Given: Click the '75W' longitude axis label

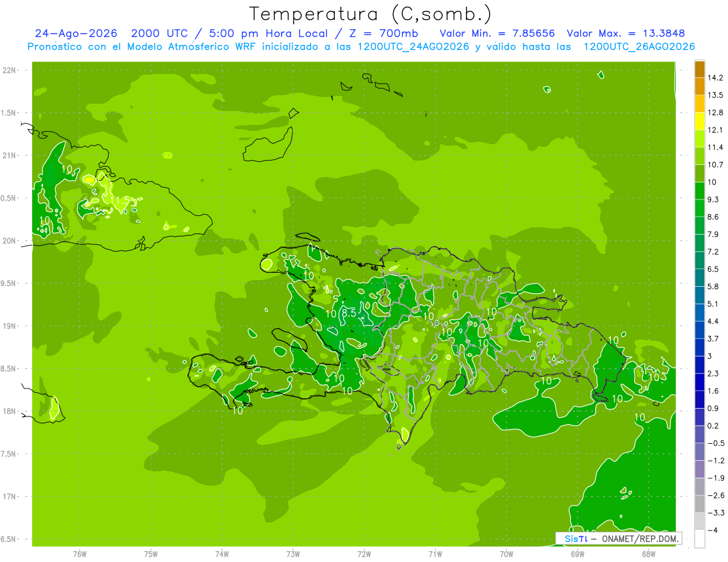Looking at the screenshot, I should pyautogui.click(x=151, y=554).
